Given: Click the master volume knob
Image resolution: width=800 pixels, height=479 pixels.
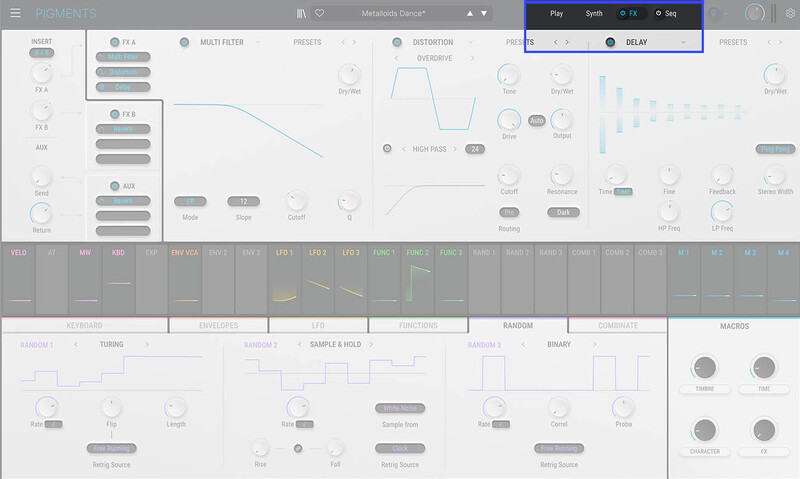Looking at the screenshot, I should tap(755, 13).
